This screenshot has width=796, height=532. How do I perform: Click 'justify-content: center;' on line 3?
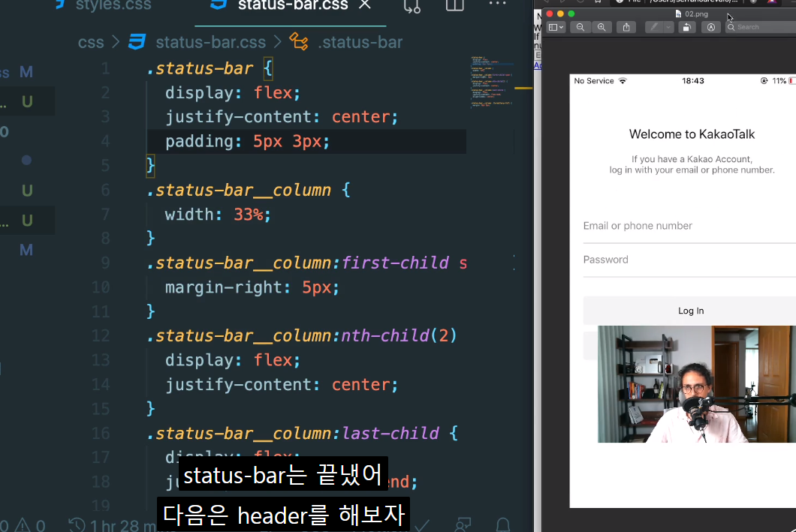(282, 117)
